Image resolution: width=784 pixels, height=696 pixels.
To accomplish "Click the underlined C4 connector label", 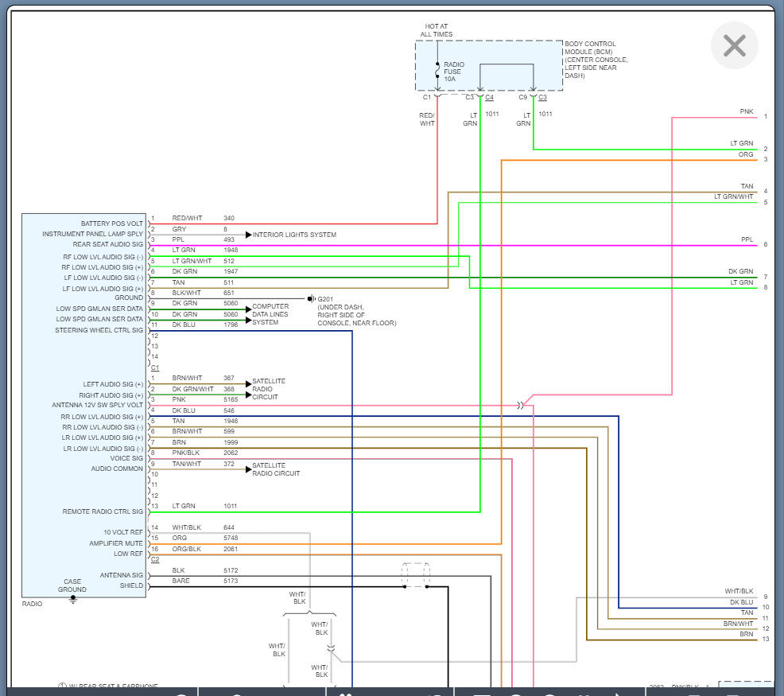I will click(489, 97).
